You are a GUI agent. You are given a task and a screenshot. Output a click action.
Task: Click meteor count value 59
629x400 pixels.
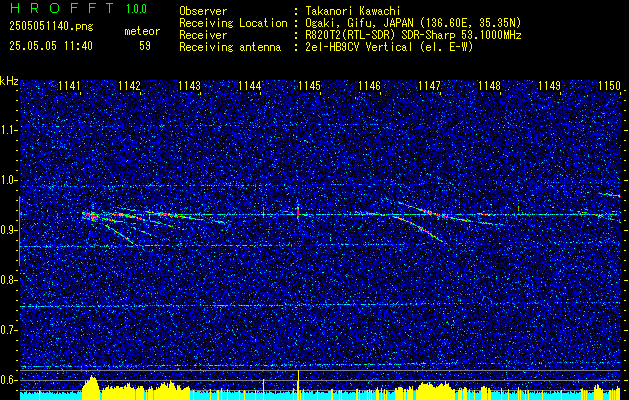[x=145, y=46]
